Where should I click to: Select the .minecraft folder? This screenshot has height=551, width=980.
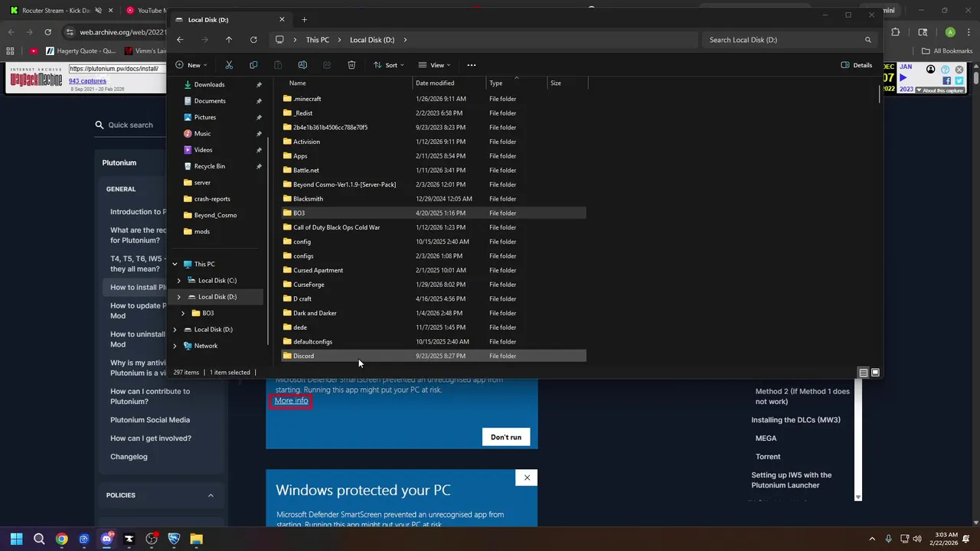[x=433, y=99]
